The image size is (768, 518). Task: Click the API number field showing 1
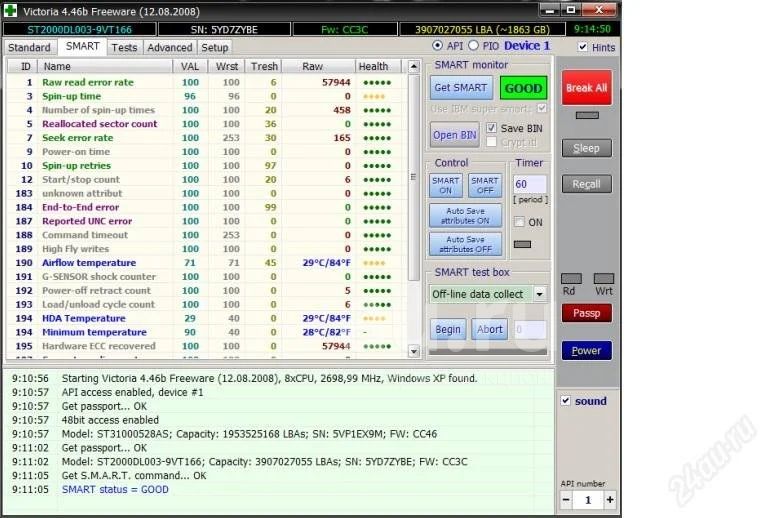point(588,500)
